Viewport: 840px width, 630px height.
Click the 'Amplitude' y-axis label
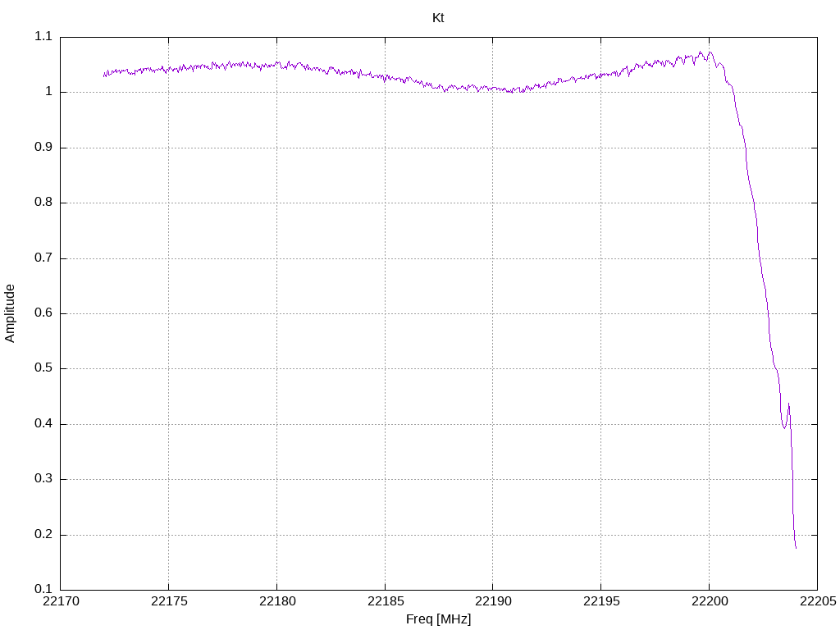(x=10, y=313)
